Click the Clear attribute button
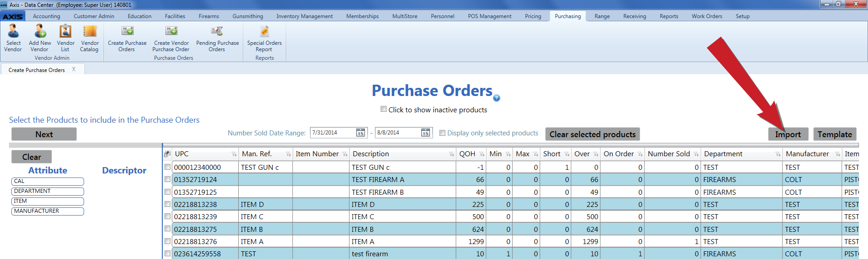Screen dimensions: 868x259 click(x=32, y=157)
